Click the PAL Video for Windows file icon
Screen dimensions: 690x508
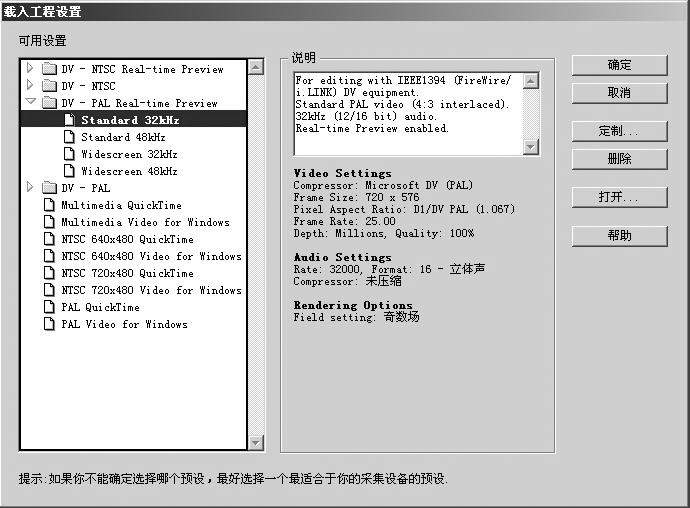pyautogui.click(x=49, y=324)
